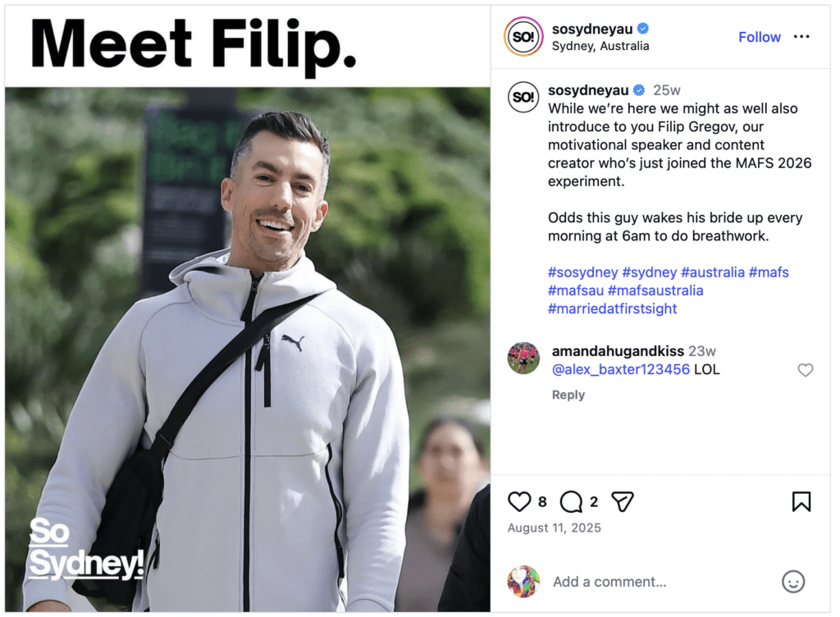Open comments via speech bubble icon
Viewport: 840px width, 617px height.
(x=571, y=502)
